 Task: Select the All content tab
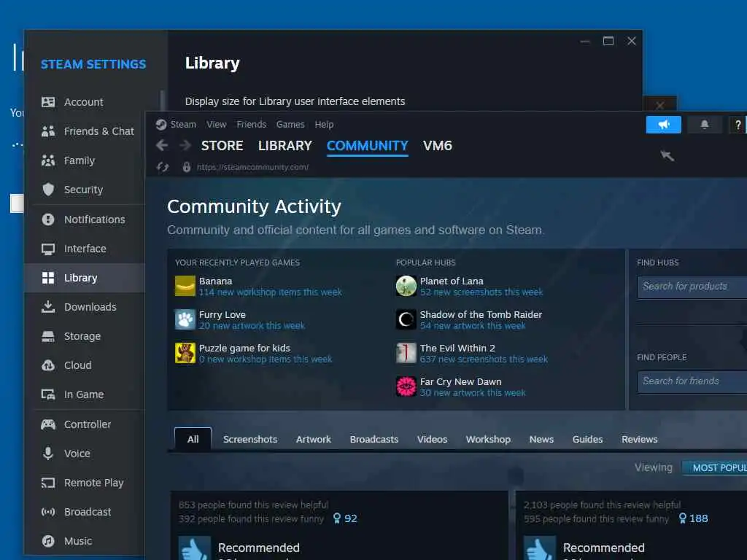coord(193,439)
